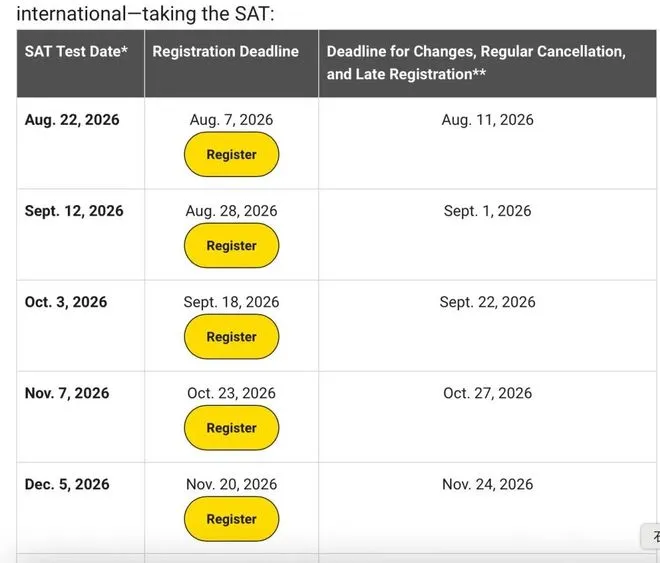
Task: Click the Aug. 11, 2026 late deadline
Action: [487, 120]
